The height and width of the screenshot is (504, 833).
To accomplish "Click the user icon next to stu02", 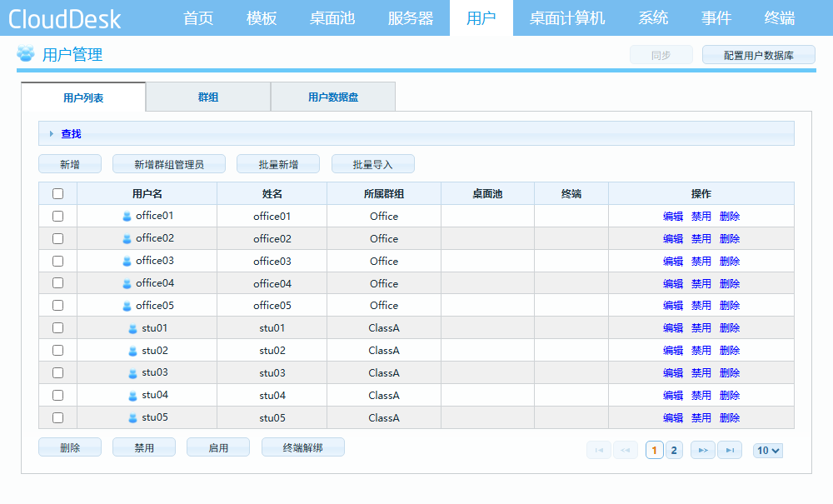I will coord(132,351).
